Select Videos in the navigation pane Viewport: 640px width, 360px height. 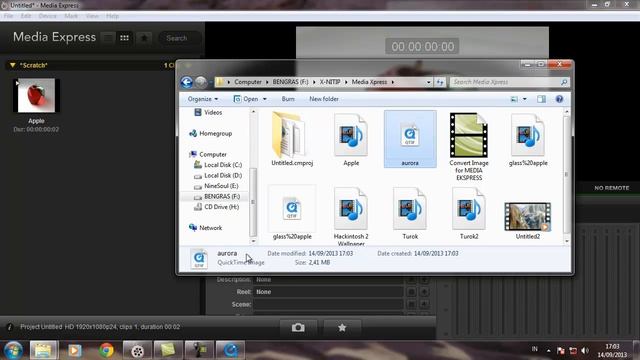click(x=208, y=112)
